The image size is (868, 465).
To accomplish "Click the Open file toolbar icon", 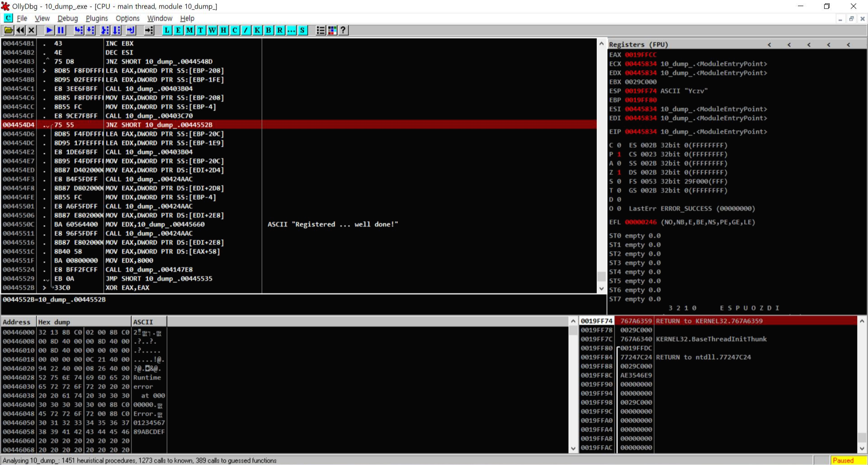I will 9,30.
